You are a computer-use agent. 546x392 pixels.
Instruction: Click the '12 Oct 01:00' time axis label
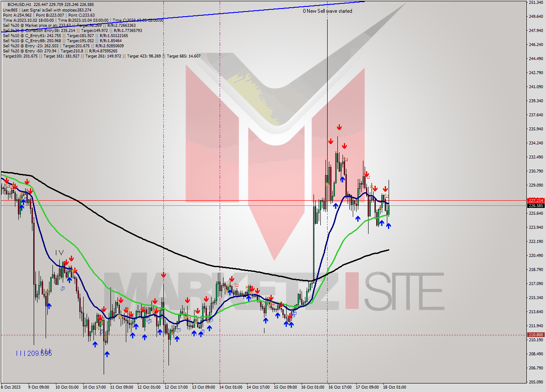(148, 388)
